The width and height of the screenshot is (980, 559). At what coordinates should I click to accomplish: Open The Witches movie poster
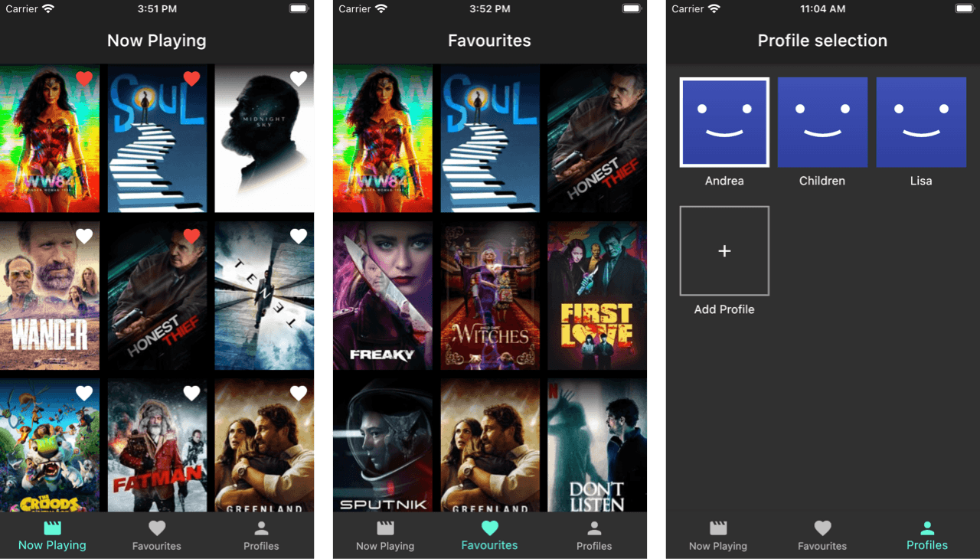490,296
